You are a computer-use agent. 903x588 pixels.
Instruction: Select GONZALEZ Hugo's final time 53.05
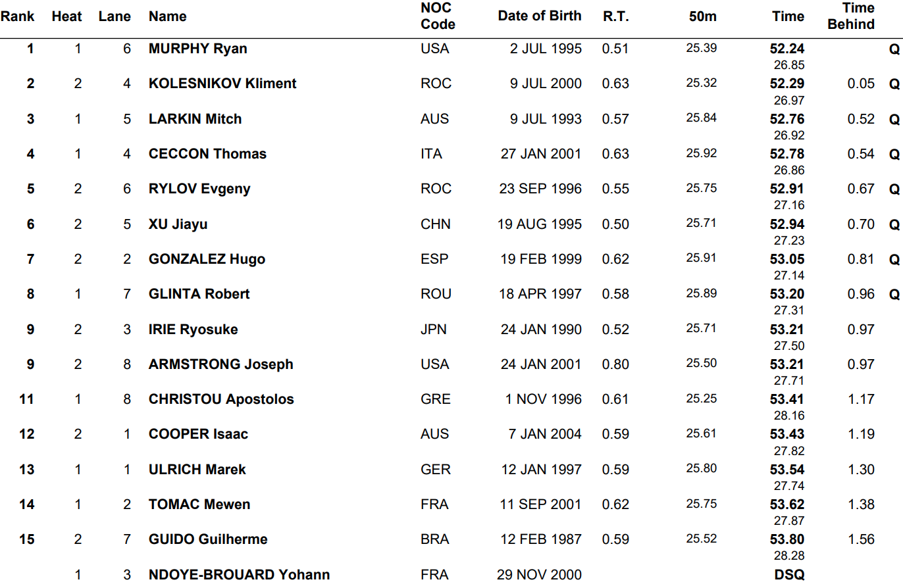point(787,259)
